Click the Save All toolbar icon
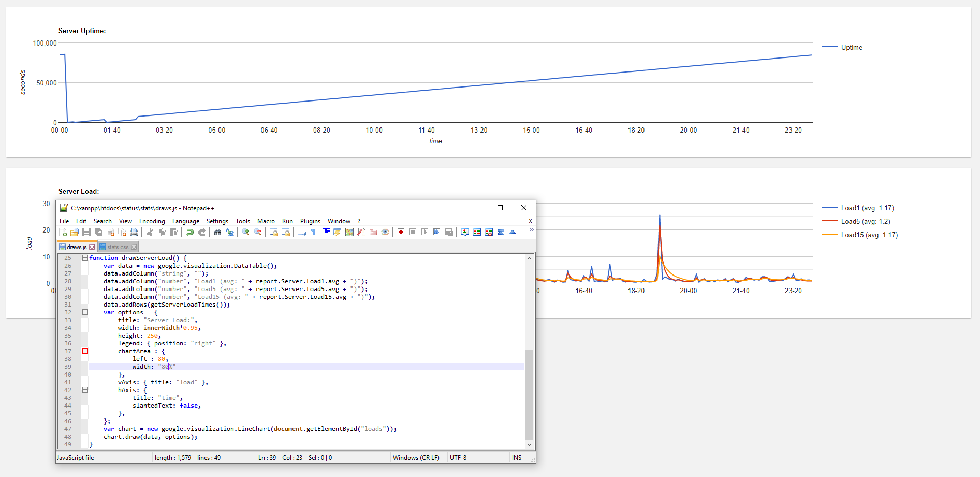Viewport: 980px width, 477px height. [98, 232]
